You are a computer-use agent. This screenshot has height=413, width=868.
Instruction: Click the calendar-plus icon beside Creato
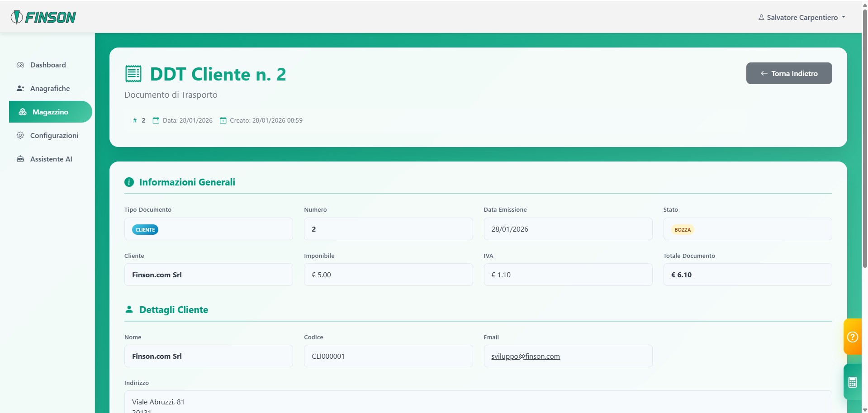223,120
